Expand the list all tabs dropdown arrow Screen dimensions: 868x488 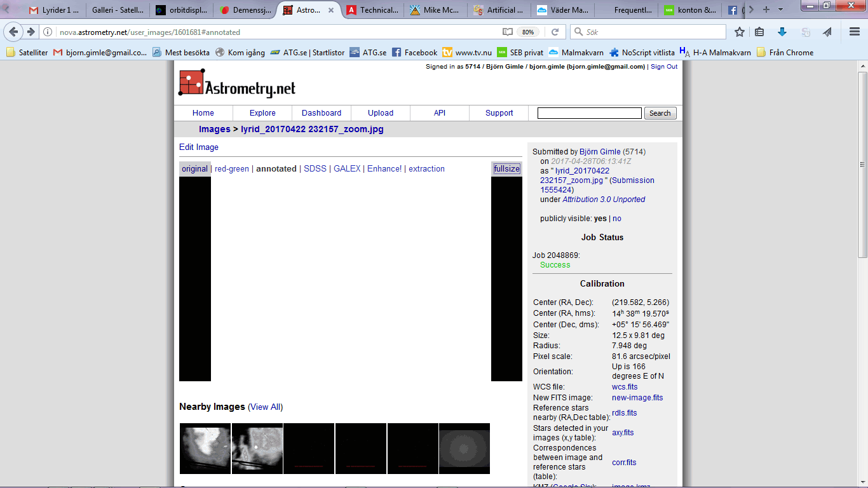(x=781, y=10)
